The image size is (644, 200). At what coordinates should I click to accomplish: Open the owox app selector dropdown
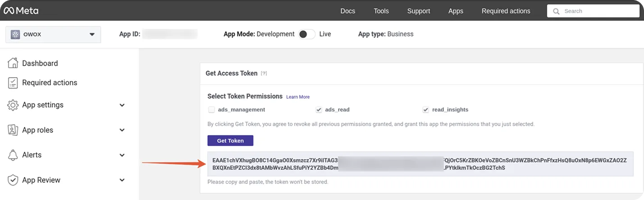[x=53, y=34]
